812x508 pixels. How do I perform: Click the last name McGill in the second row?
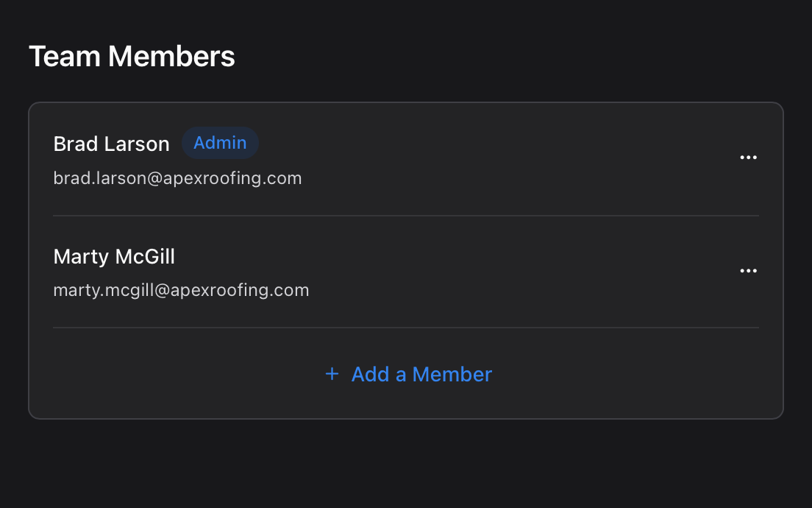tap(145, 256)
